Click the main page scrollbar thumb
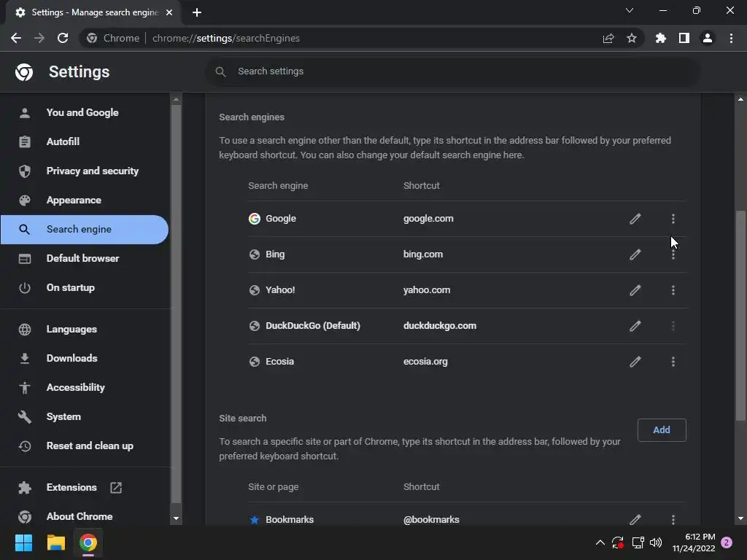 coord(740,315)
